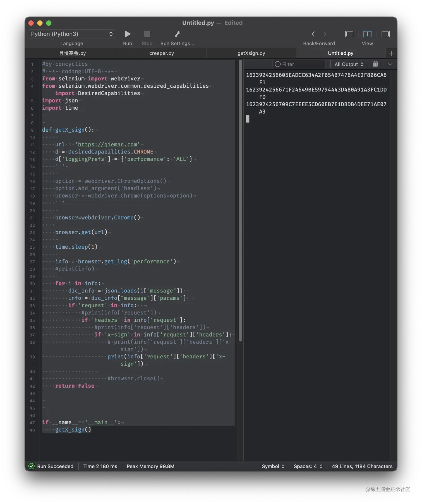The width and height of the screenshot is (422, 504).
Task: Click line number 9 in gutter
Action: tap(32, 130)
